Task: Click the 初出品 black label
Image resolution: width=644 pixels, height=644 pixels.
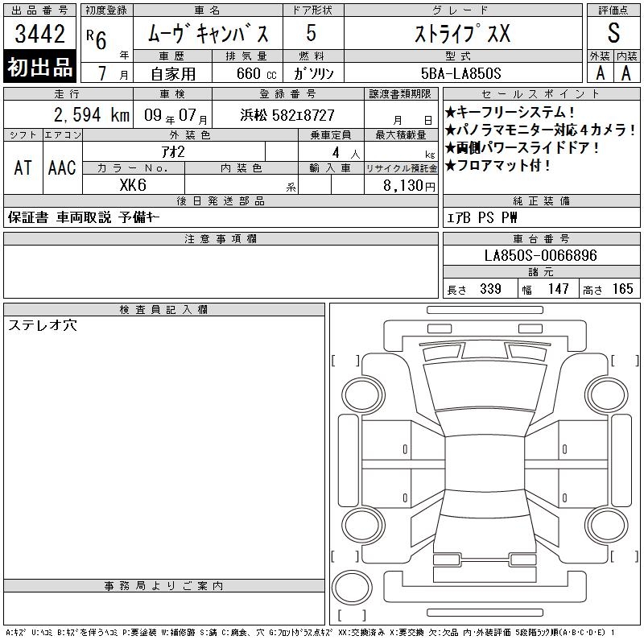Action: (x=39, y=67)
